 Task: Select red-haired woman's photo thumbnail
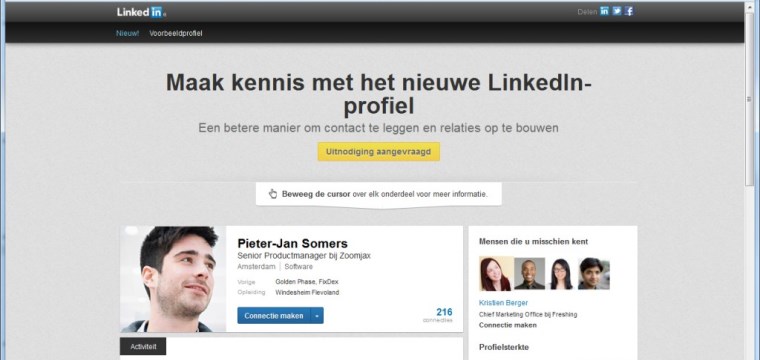click(495, 273)
